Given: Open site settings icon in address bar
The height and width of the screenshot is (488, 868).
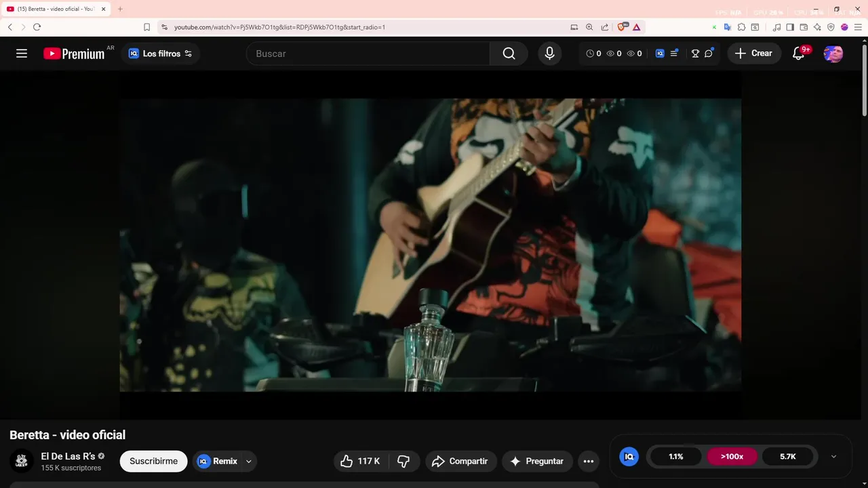Looking at the screenshot, I should [x=164, y=27].
